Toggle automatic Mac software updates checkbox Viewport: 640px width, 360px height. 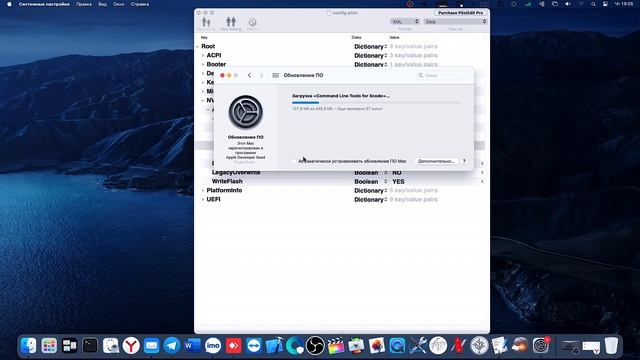294,161
